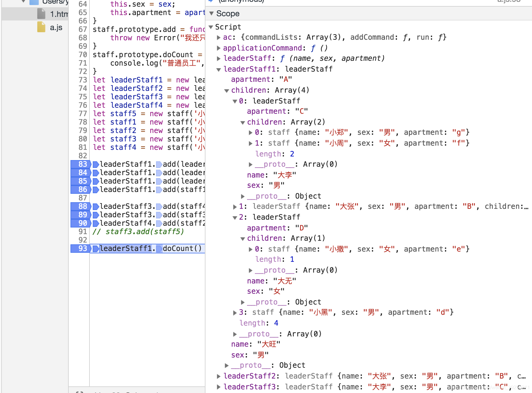The width and height of the screenshot is (532, 393).
Task: Toggle breakpoint on line 85
Action: [81, 181]
